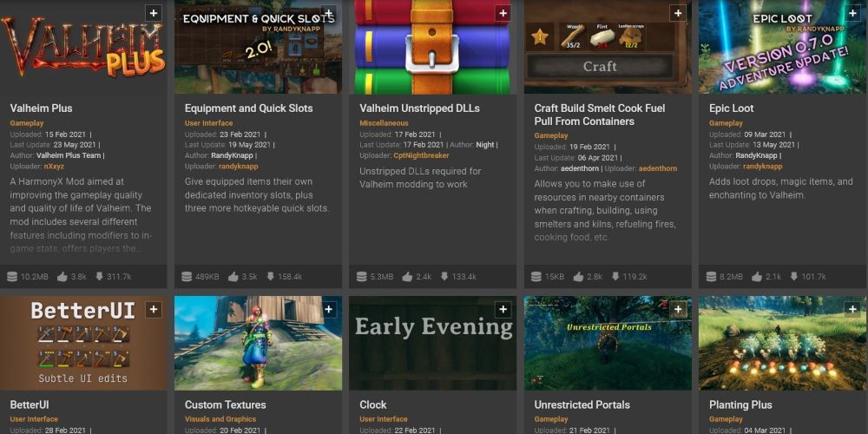Image resolution: width=868 pixels, height=434 pixels.
Task: Open Equipment and Quick Slots title link
Action: [248, 108]
